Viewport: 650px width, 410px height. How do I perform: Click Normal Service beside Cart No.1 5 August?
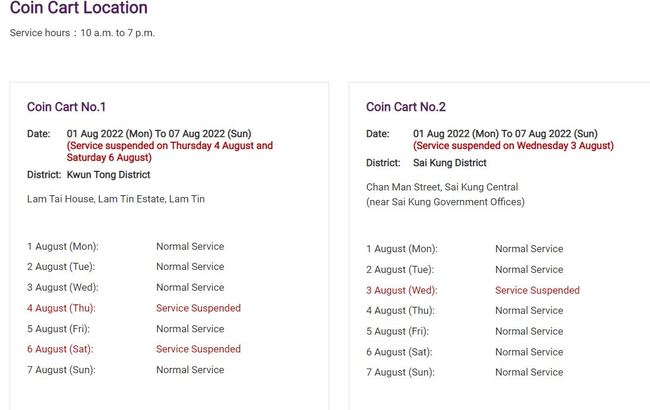pos(190,329)
